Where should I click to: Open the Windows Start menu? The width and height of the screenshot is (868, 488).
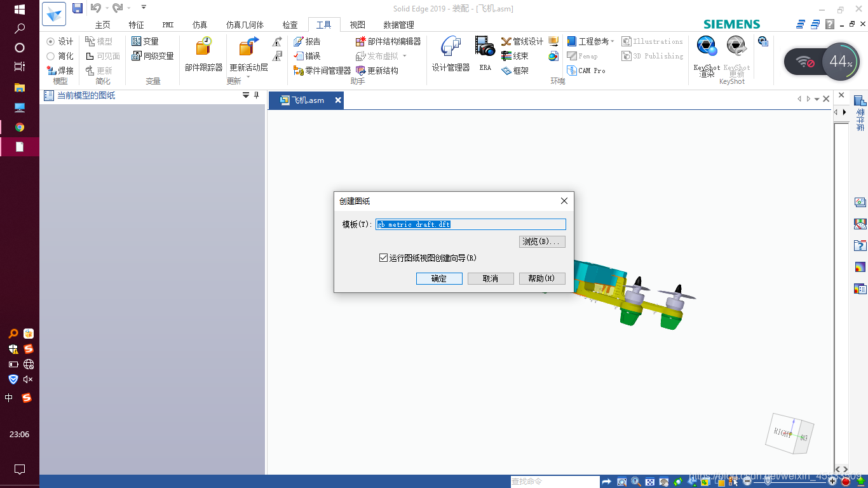click(x=20, y=10)
